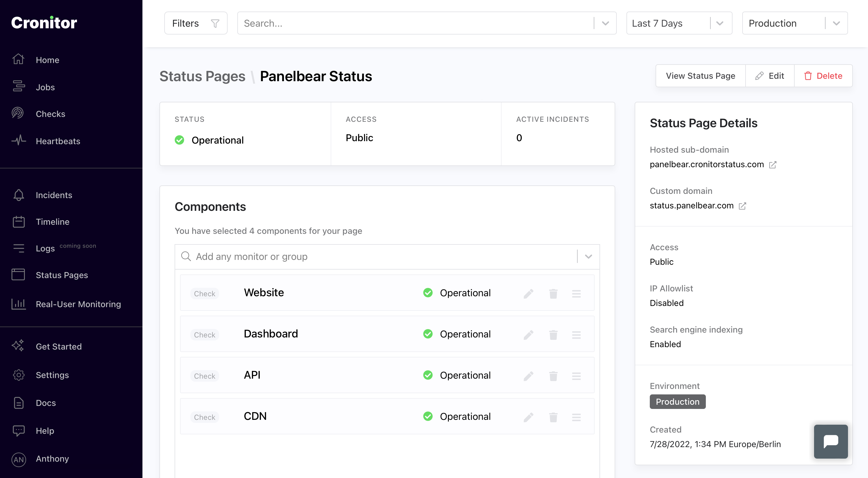868x478 pixels.
Task: Delete the Website component
Action: tap(553, 294)
